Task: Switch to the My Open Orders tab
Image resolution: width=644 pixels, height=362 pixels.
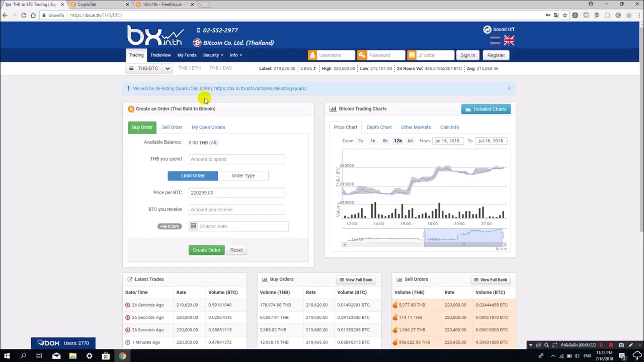Action: pos(208,127)
